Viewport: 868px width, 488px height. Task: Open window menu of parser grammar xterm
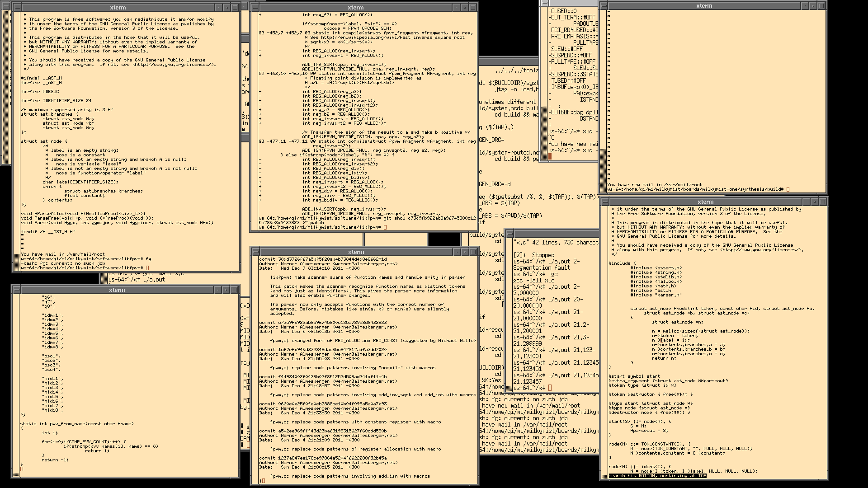click(x=605, y=202)
